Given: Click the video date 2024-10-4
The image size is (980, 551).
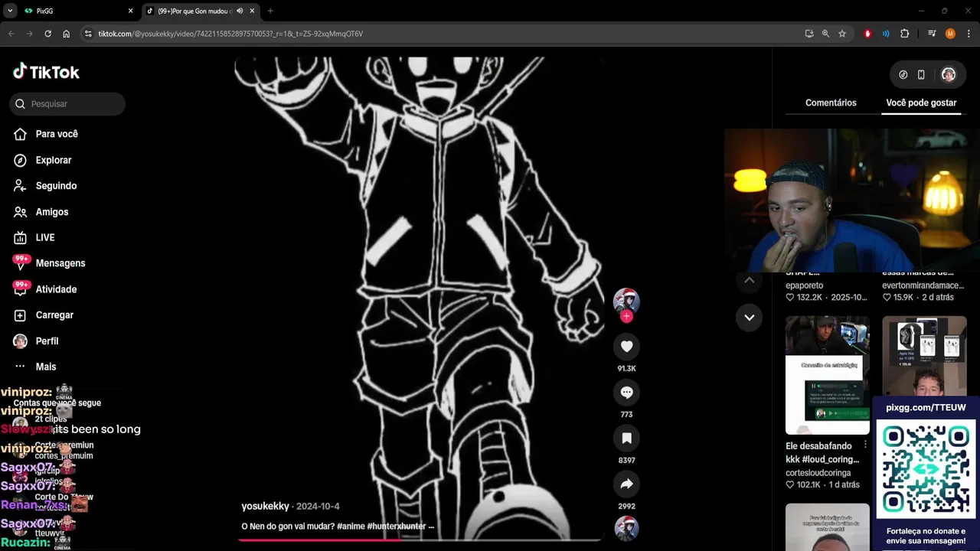Looking at the screenshot, I should point(318,507).
